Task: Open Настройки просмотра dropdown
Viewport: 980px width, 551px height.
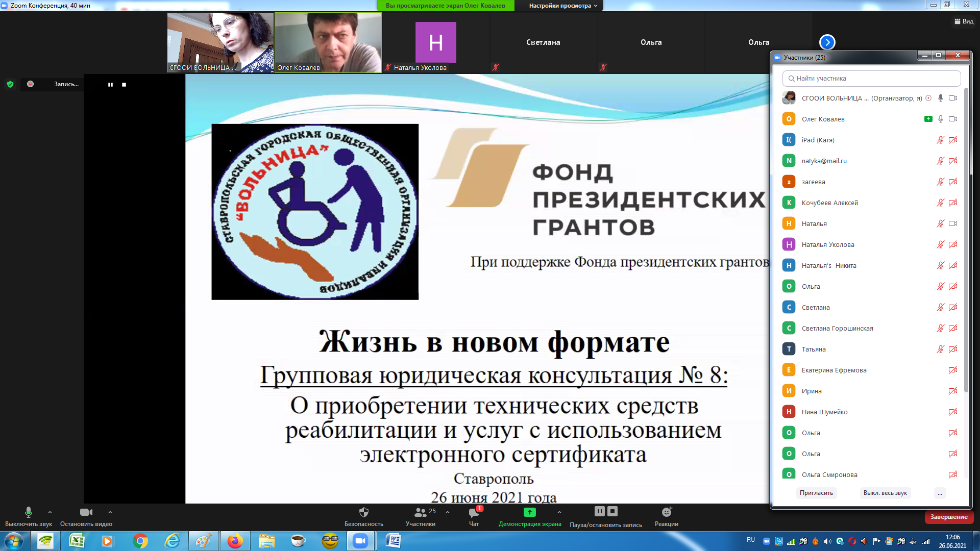Action: 562,6
